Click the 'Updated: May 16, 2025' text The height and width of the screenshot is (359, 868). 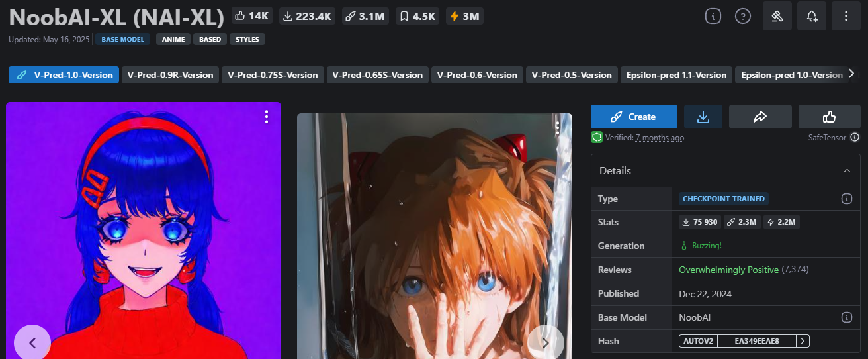50,39
